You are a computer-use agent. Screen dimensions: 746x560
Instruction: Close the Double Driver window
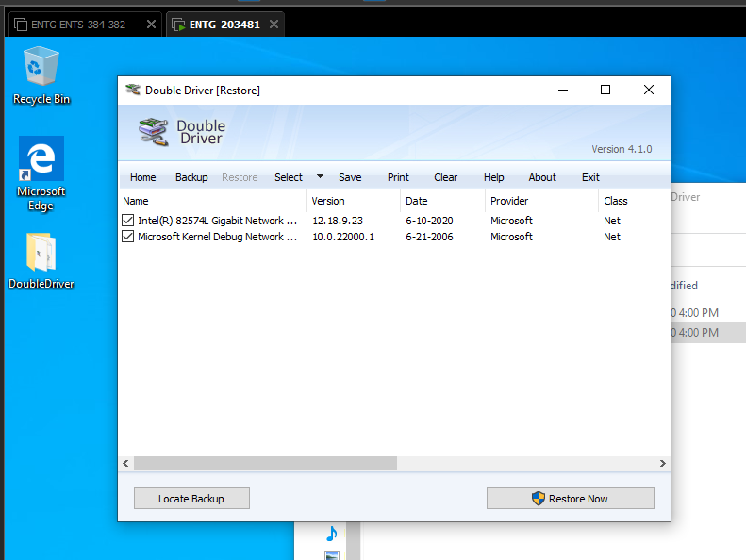[649, 90]
